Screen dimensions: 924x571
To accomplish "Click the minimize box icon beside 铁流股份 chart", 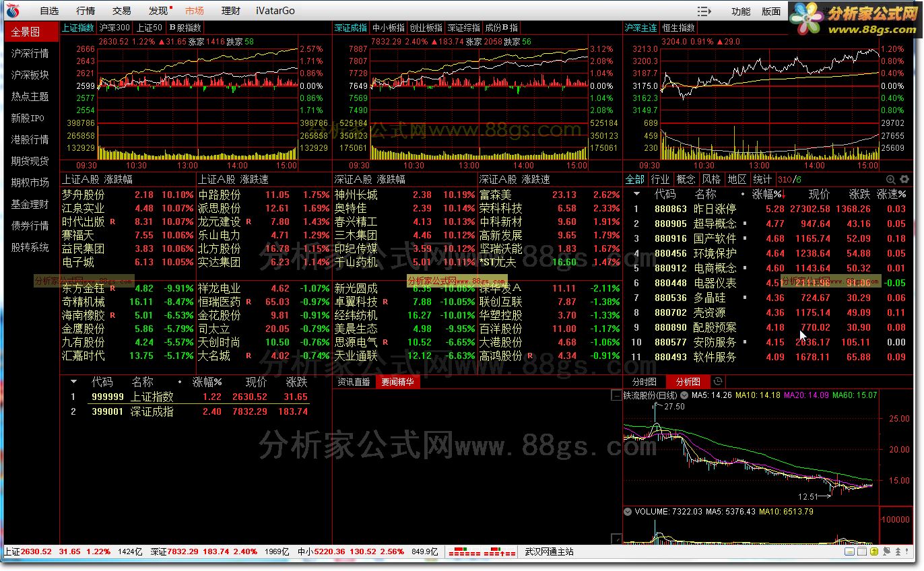I will (x=616, y=396).
